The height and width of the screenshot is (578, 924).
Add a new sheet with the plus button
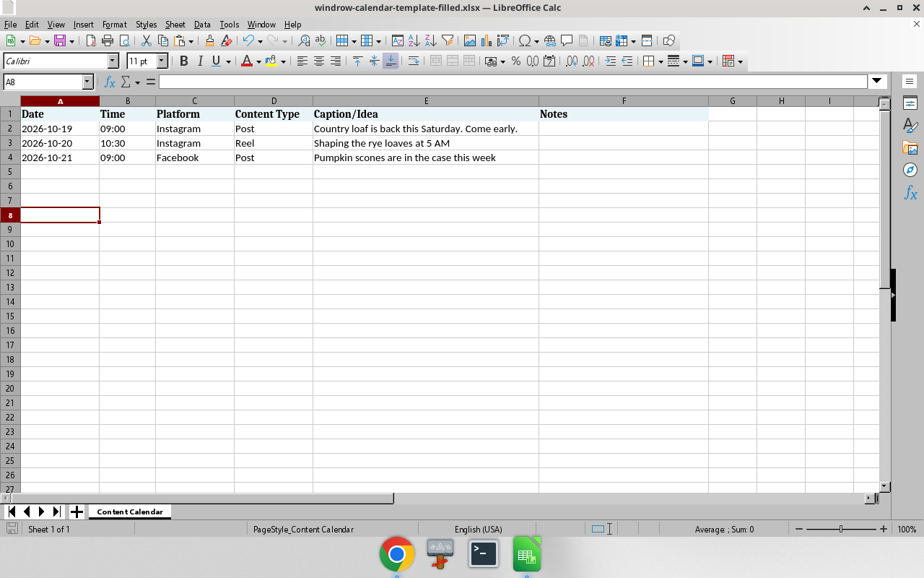(x=77, y=512)
